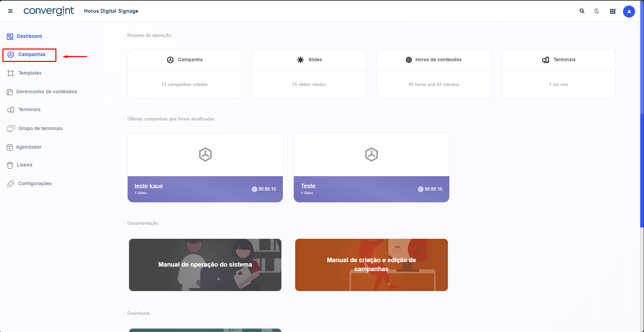Select Templates in the sidebar
Viewport: 644px width, 332px height.
pyautogui.click(x=30, y=73)
